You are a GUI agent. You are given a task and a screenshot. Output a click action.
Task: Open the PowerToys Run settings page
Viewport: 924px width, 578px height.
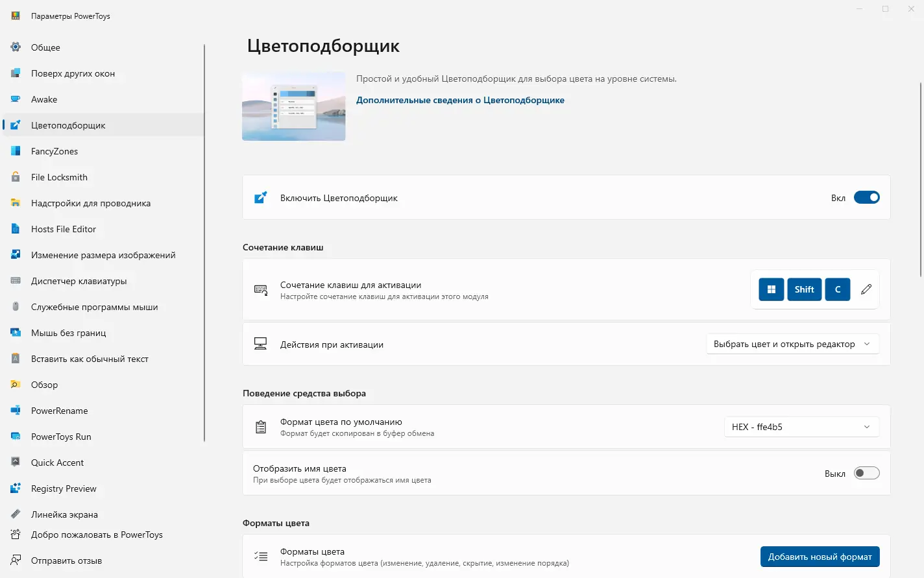pos(61,437)
